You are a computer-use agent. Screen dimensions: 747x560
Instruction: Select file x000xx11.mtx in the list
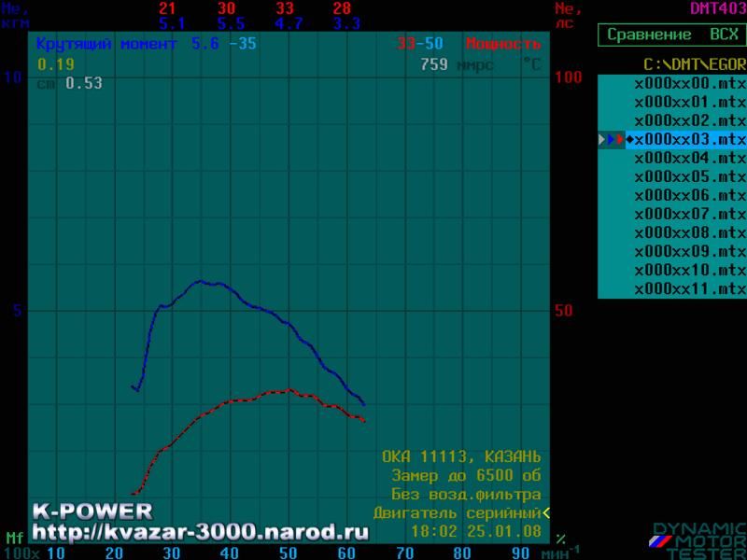[689, 288]
